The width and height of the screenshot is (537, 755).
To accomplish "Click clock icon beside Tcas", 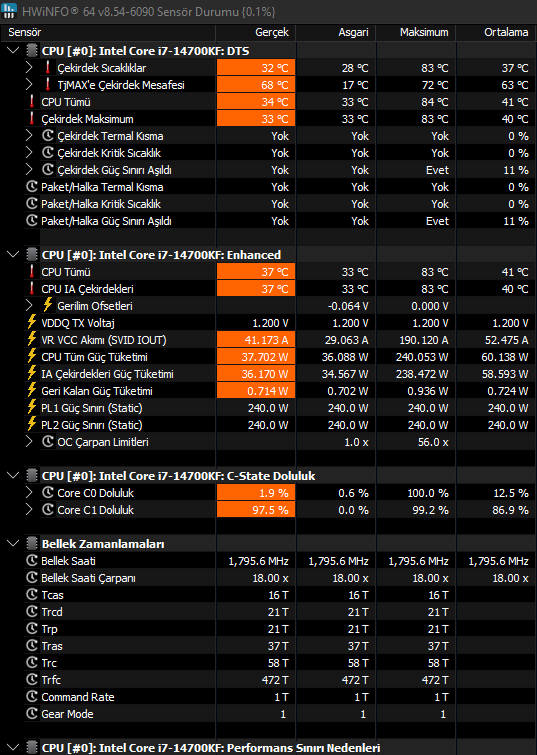I will coord(32,595).
